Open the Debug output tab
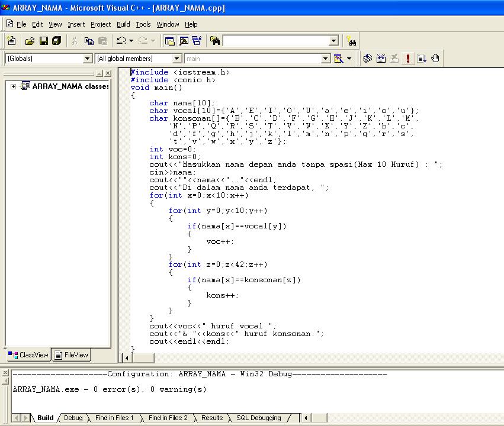This screenshot has height=426, width=504. pos(73,418)
